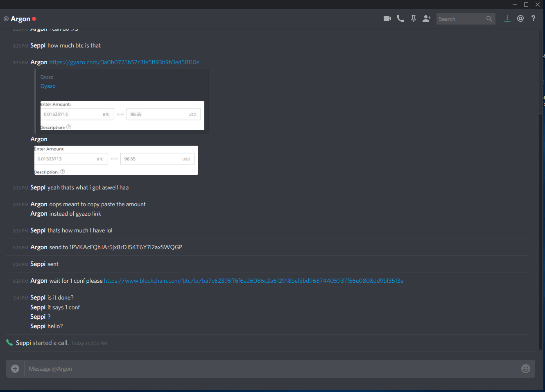Open the blockchain.com transaction link
The width and height of the screenshot is (545, 392).
(254, 281)
